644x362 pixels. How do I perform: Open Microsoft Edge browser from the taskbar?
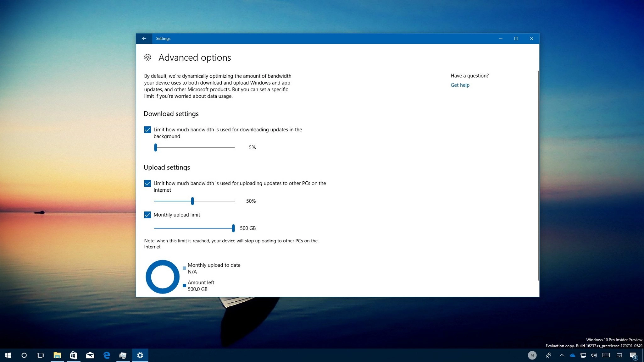pyautogui.click(x=107, y=355)
